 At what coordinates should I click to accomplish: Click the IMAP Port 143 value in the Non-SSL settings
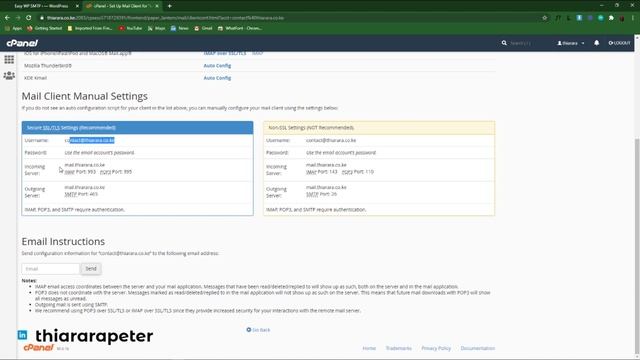322,172
